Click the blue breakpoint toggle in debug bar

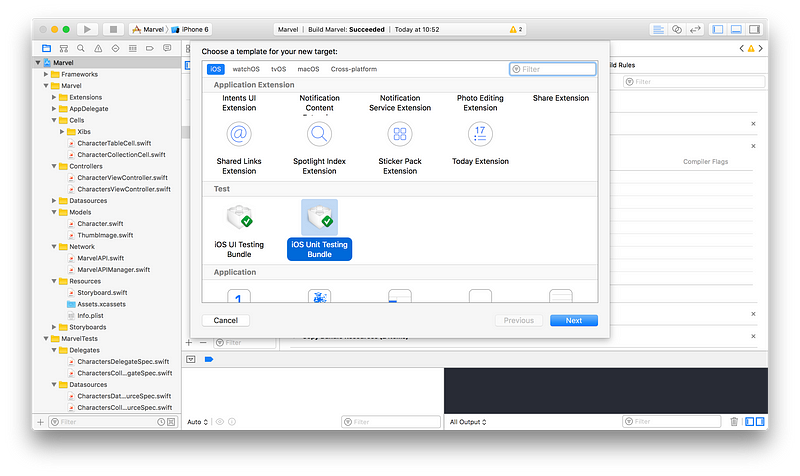click(x=209, y=359)
